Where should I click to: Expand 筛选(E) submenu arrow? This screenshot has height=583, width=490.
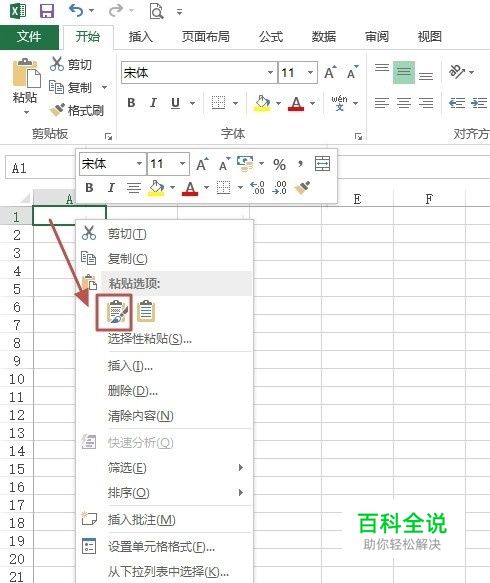tap(241, 467)
